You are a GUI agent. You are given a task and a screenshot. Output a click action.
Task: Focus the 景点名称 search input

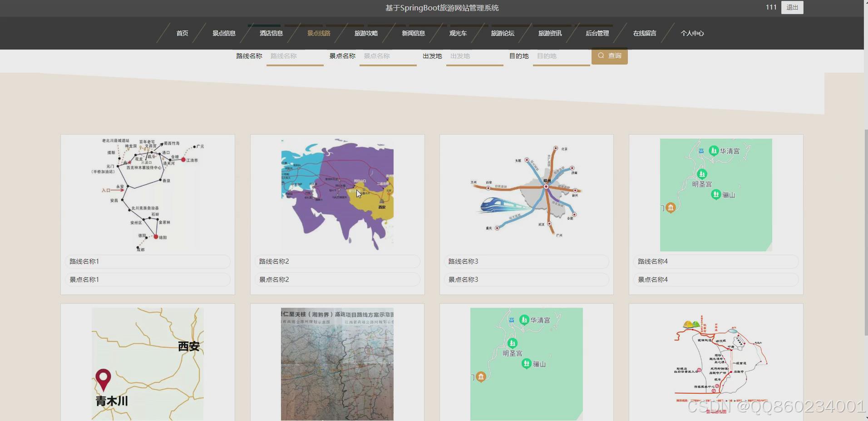coord(388,56)
